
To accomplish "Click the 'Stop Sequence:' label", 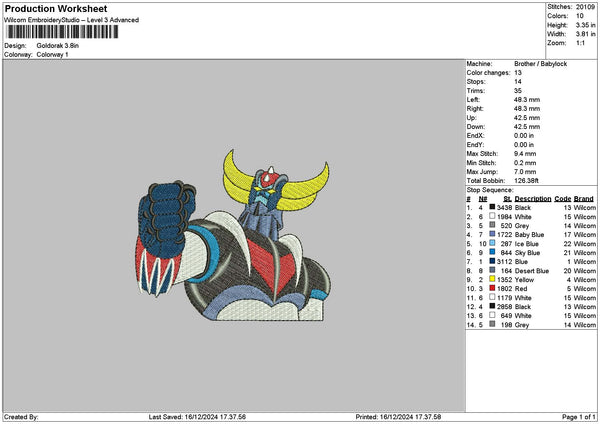I will pos(490,190).
